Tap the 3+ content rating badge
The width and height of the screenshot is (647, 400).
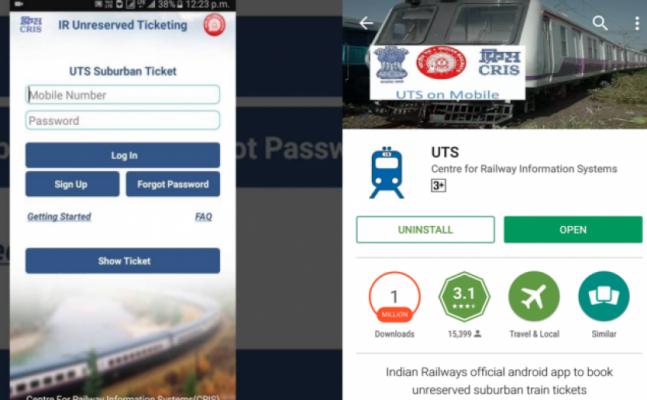click(438, 185)
